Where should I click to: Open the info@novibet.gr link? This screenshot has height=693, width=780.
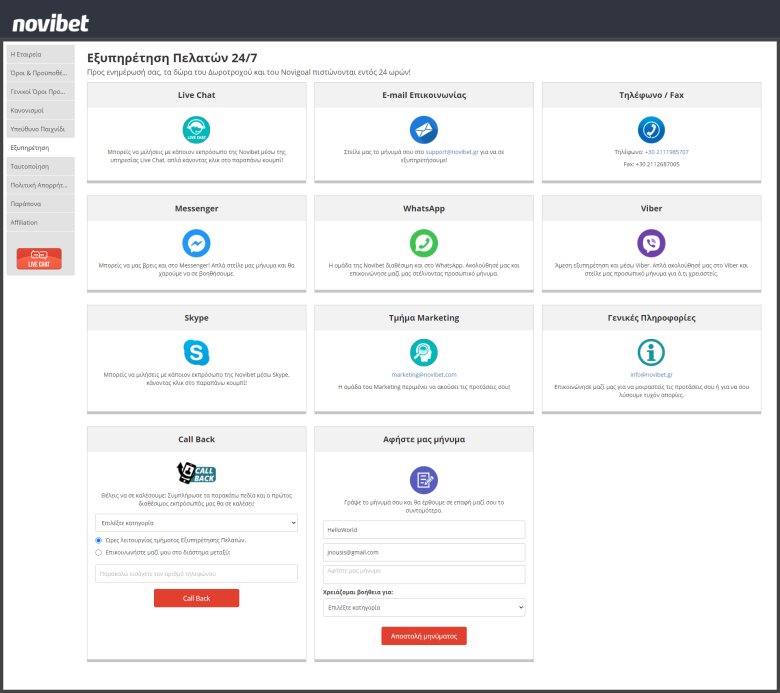[651, 375]
